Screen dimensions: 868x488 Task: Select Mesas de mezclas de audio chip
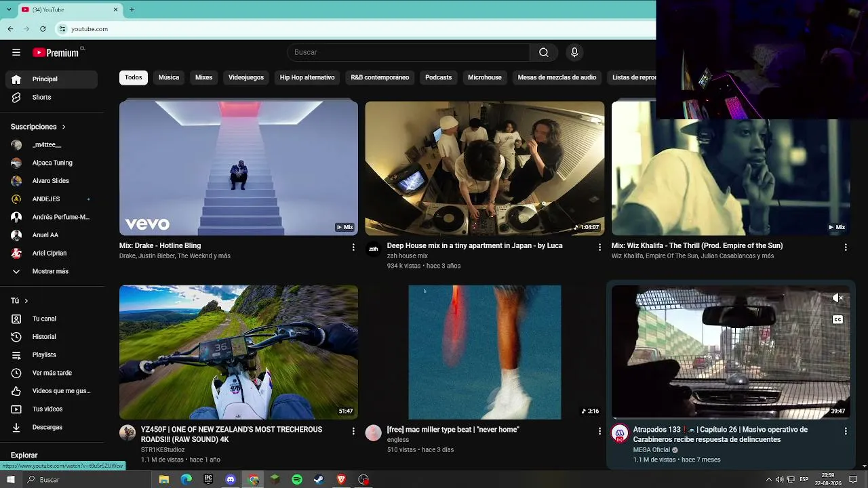[x=557, y=77]
